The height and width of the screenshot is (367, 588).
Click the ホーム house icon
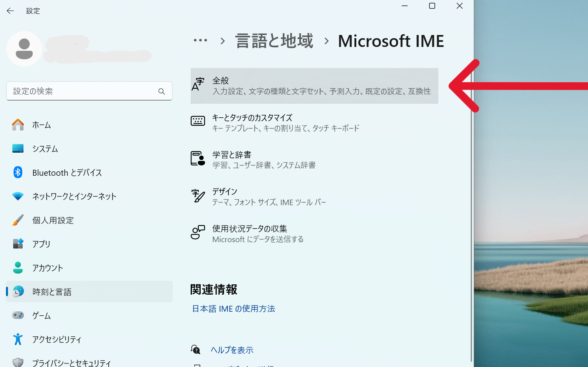tap(18, 125)
